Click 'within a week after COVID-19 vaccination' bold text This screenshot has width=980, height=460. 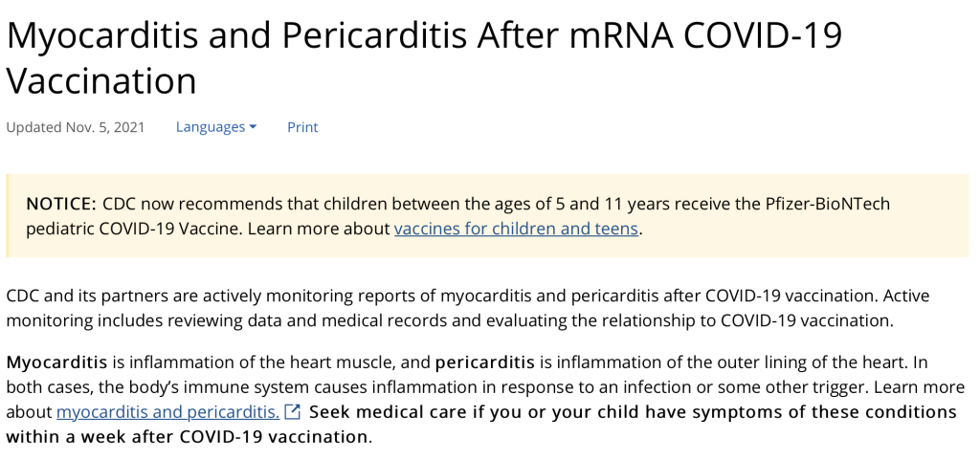(188, 437)
